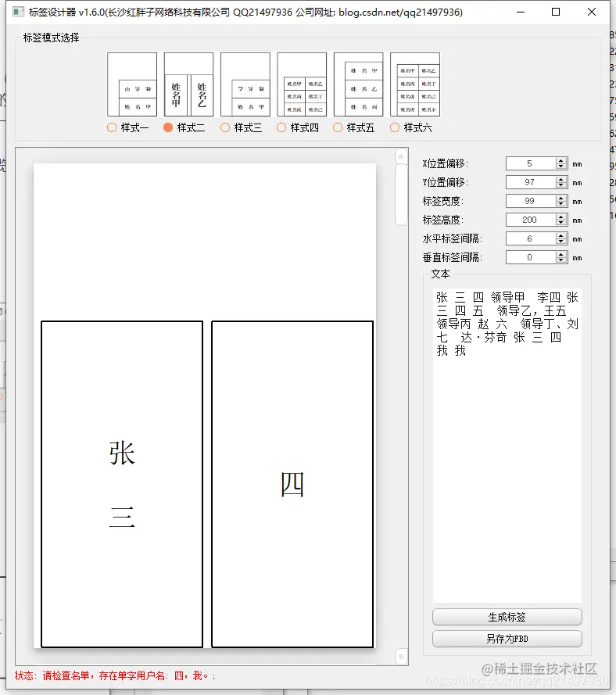Viewport: 616px width, 695px height.
Task: Close the 标签设计器 window
Action: [592, 12]
